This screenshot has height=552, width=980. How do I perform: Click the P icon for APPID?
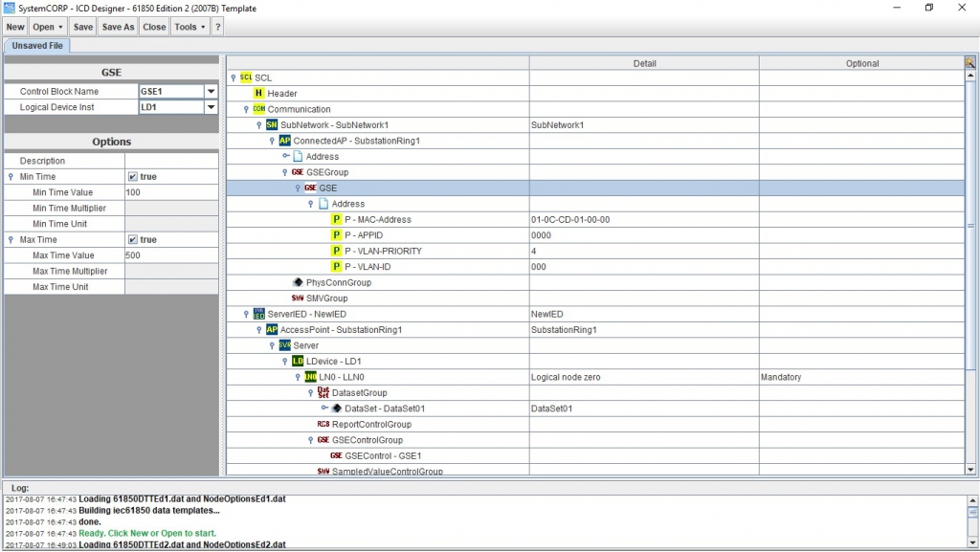pos(336,234)
